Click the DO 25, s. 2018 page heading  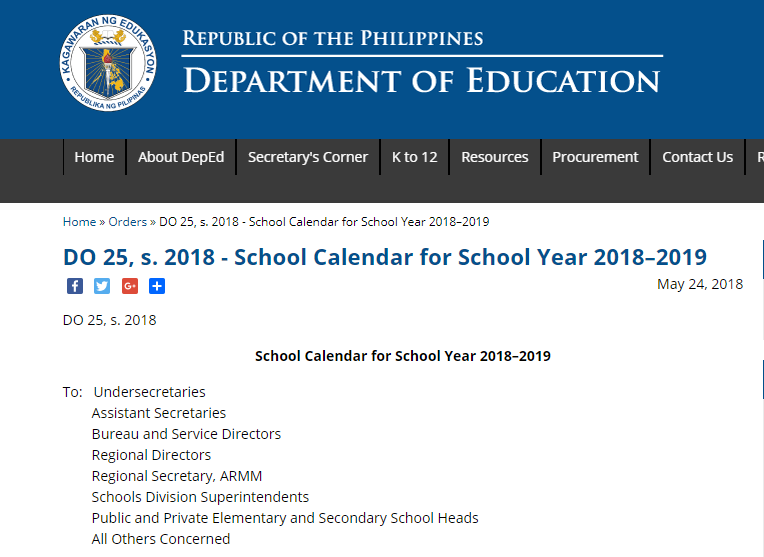[384, 257]
